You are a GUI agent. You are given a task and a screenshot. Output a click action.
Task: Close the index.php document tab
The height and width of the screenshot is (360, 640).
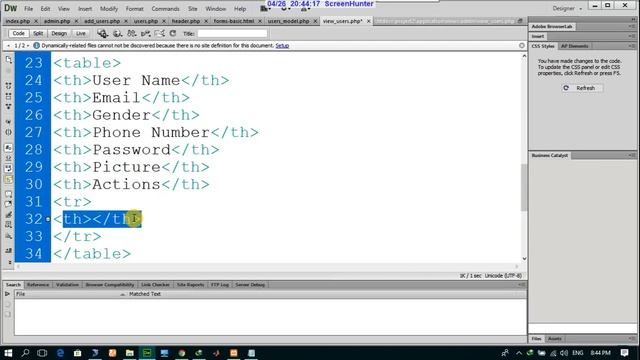coord(36,21)
